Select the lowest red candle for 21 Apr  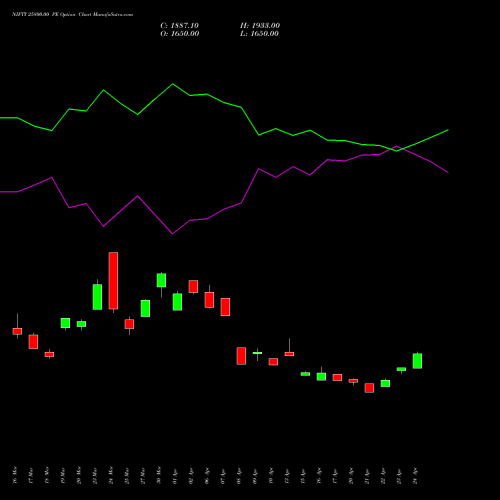click(x=369, y=388)
